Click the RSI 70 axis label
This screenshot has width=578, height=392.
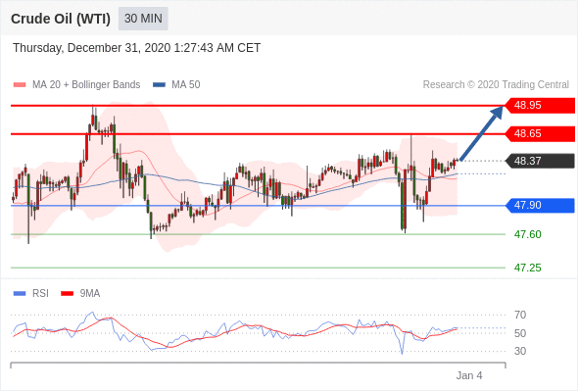point(520,315)
